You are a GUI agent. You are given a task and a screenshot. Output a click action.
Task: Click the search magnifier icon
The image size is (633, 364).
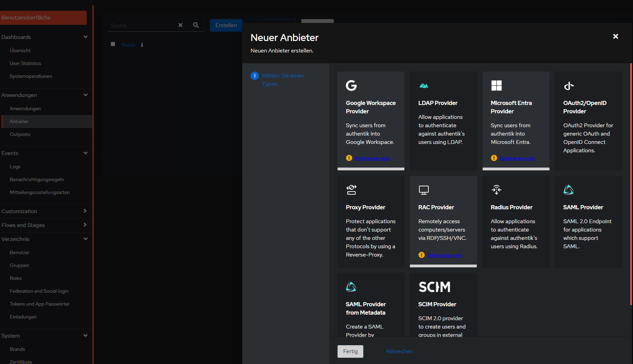196,25
